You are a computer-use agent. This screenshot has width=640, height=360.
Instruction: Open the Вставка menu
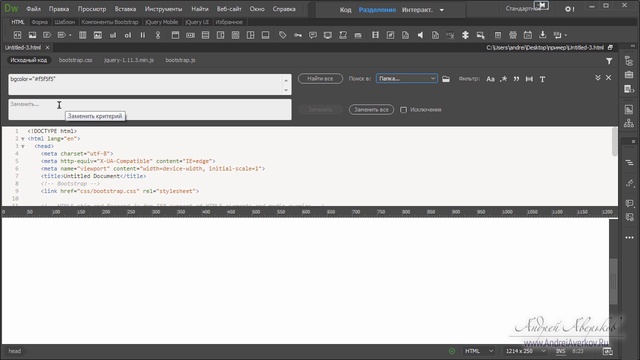[x=125, y=9]
